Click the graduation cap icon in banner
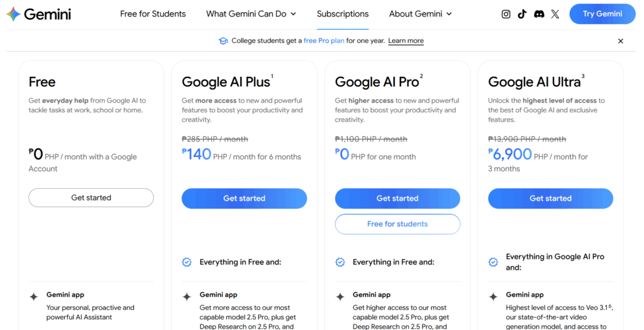 click(x=223, y=41)
